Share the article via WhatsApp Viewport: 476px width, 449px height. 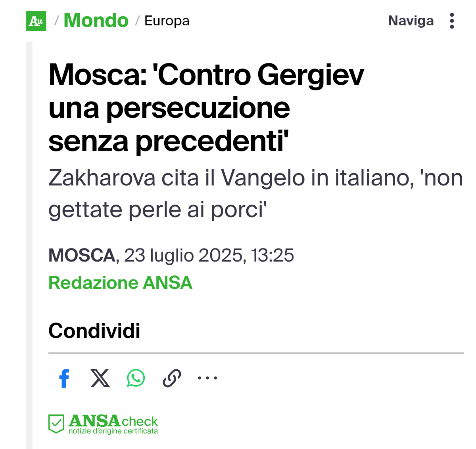(x=136, y=378)
